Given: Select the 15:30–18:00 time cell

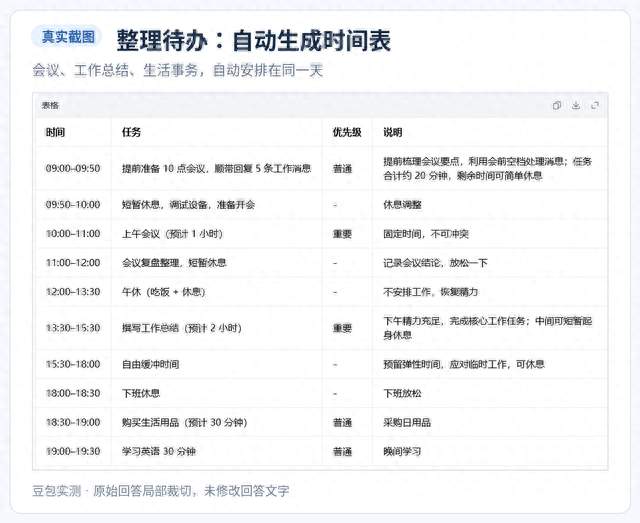Looking at the screenshot, I should pyautogui.click(x=73, y=364).
